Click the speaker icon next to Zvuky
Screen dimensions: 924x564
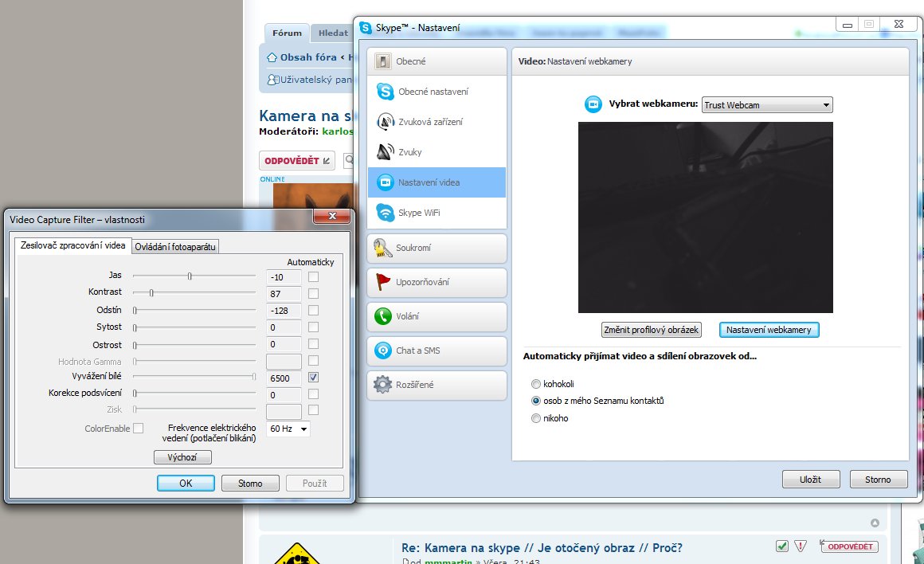385,152
